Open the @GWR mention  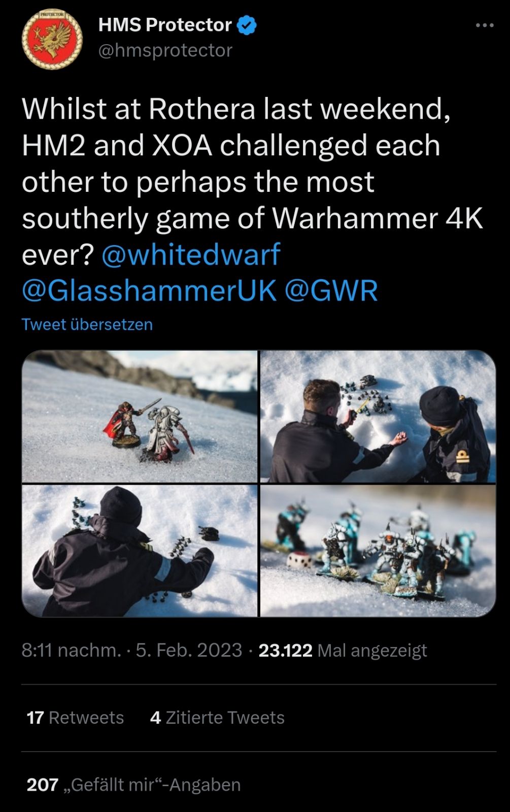coord(331,291)
